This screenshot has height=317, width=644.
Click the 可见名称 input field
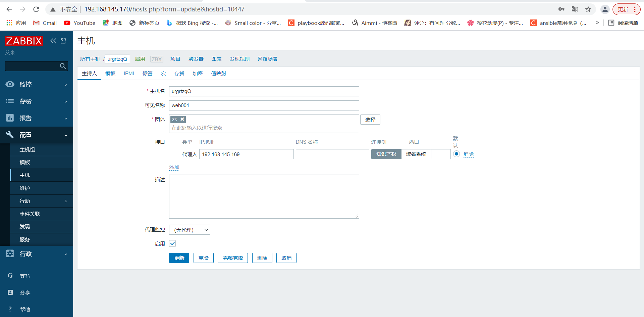(264, 105)
